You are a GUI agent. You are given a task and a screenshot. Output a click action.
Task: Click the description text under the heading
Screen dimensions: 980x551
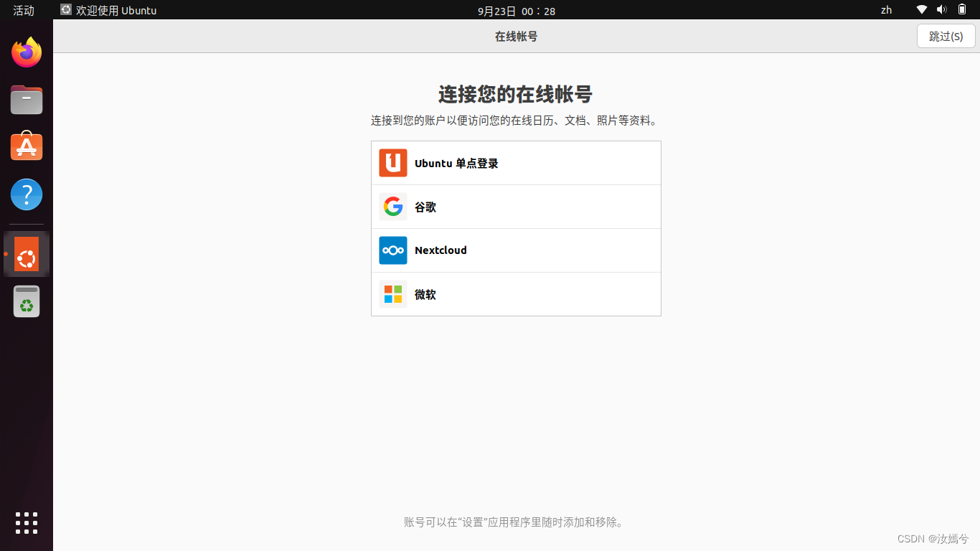click(x=516, y=121)
